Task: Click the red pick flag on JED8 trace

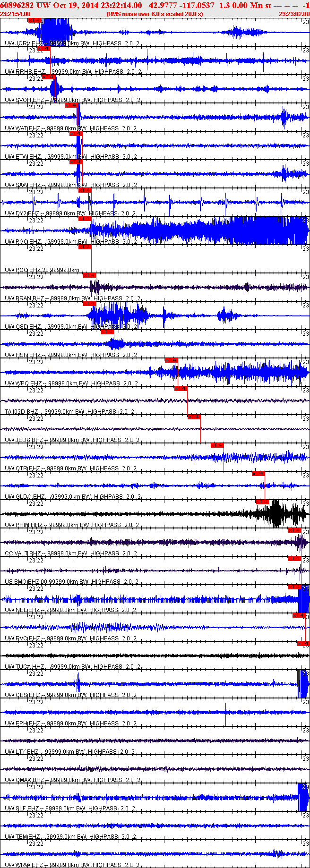Action: pos(194,417)
